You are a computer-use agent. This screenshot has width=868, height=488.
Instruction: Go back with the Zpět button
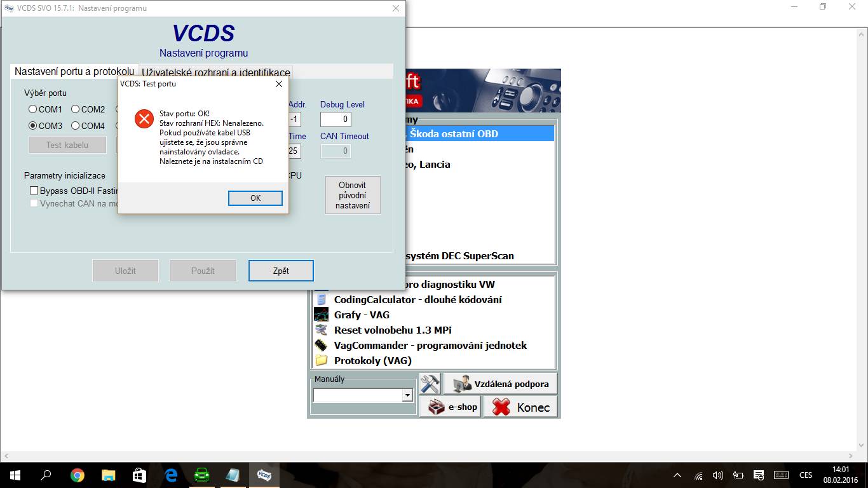tap(281, 271)
